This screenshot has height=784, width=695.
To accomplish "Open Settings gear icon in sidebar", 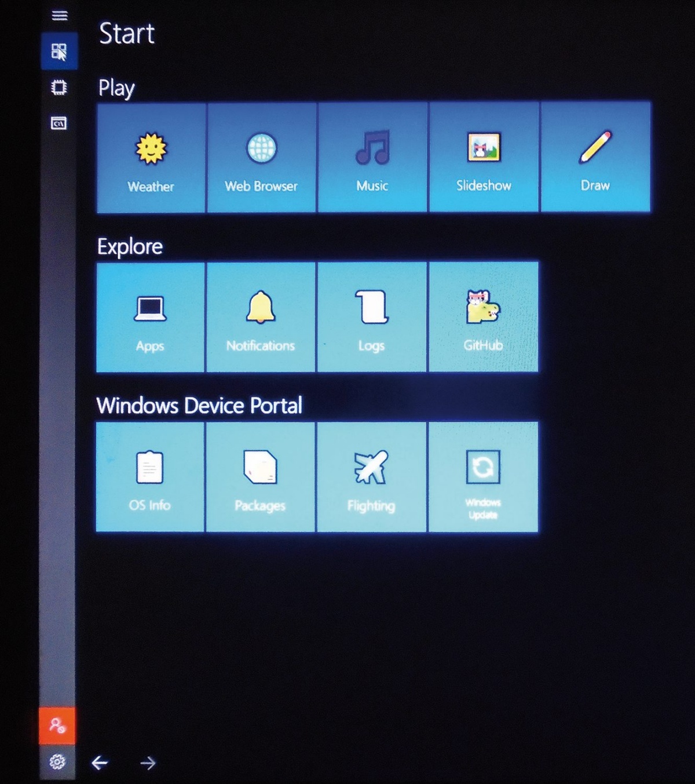I will pos(57,761).
